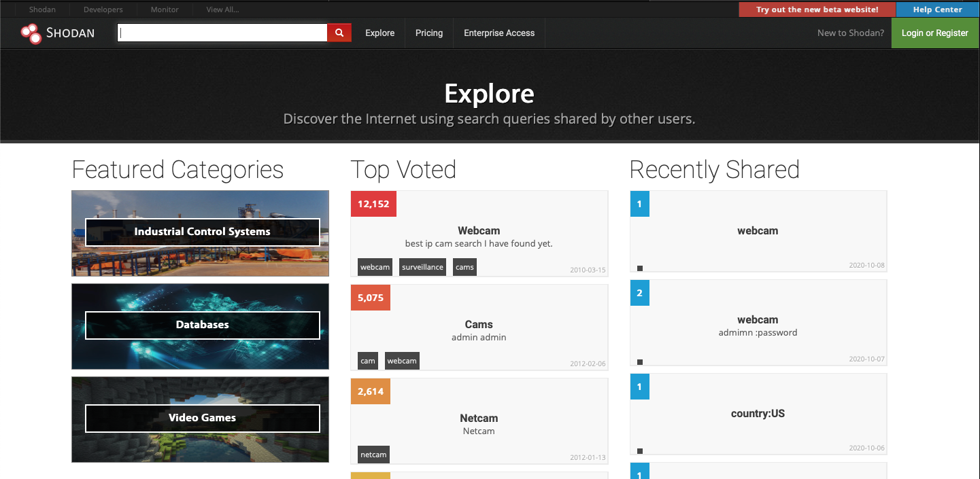The height and width of the screenshot is (479, 980).
Task: Click the Shodan logo icon
Action: (31, 33)
